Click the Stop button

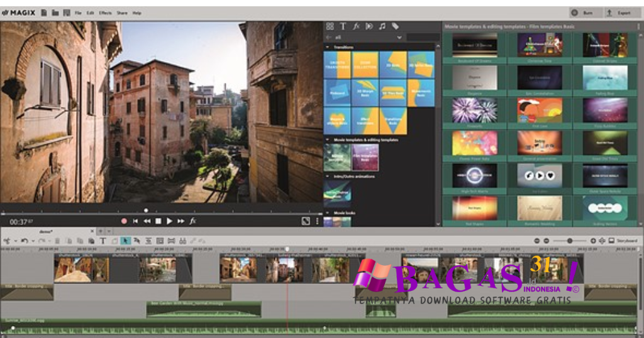(158, 221)
